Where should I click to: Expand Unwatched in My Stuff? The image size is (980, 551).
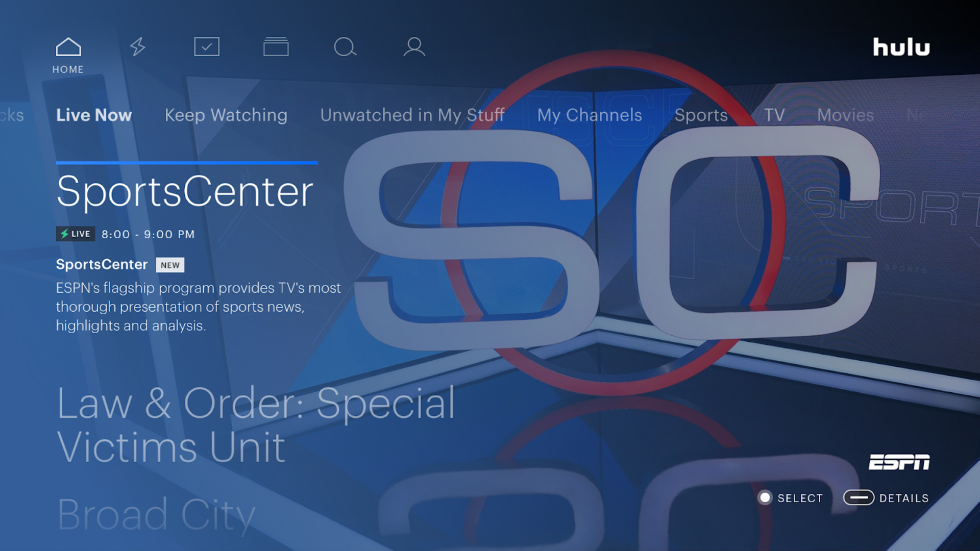(x=412, y=115)
